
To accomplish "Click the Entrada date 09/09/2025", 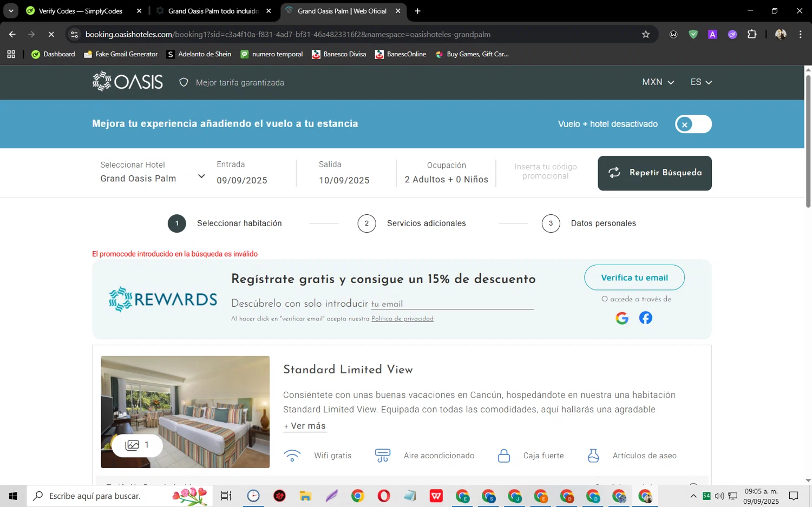I will (x=242, y=180).
